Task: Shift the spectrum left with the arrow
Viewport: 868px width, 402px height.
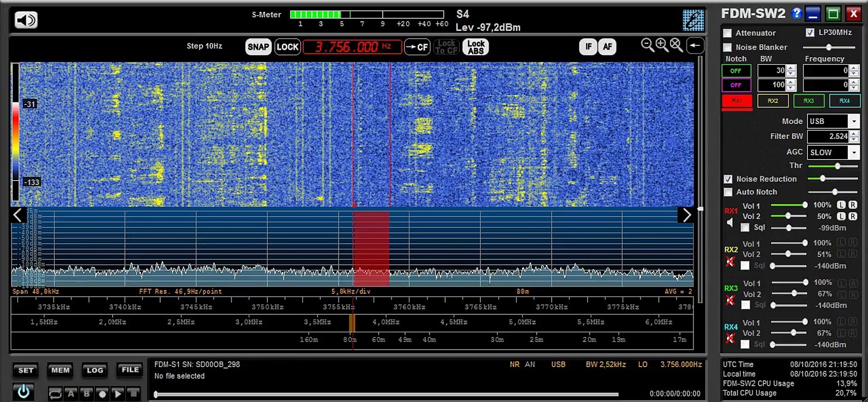Action: [17, 215]
